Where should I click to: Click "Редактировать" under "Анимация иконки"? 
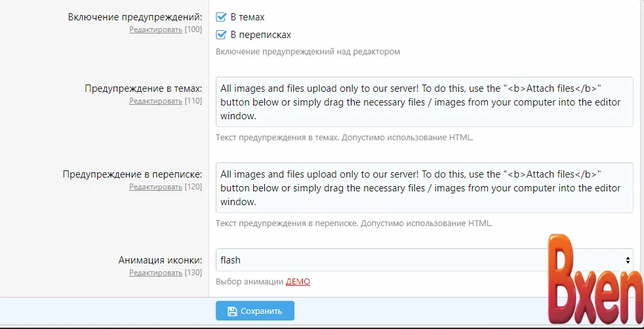coord(155,272)
